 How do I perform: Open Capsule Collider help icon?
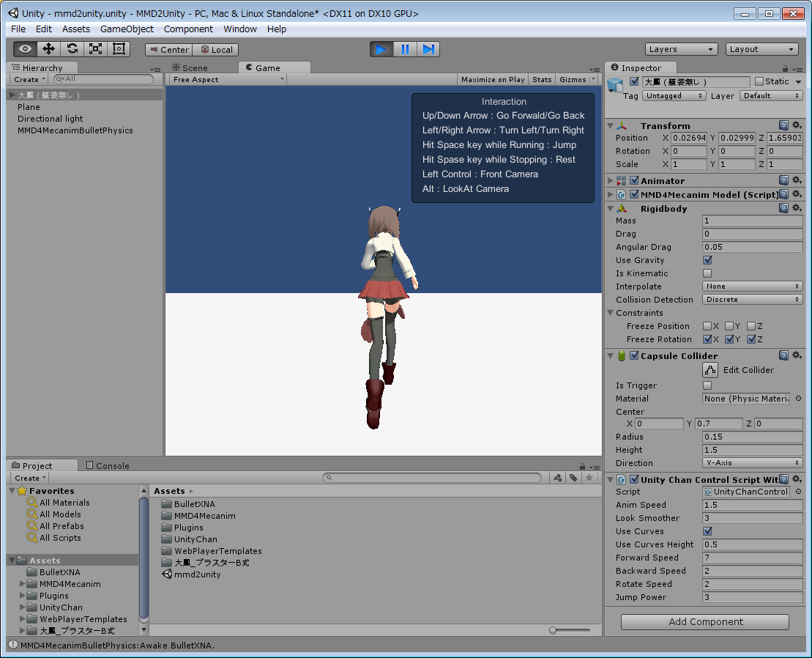pyautogui.click(x=783, y=355)
